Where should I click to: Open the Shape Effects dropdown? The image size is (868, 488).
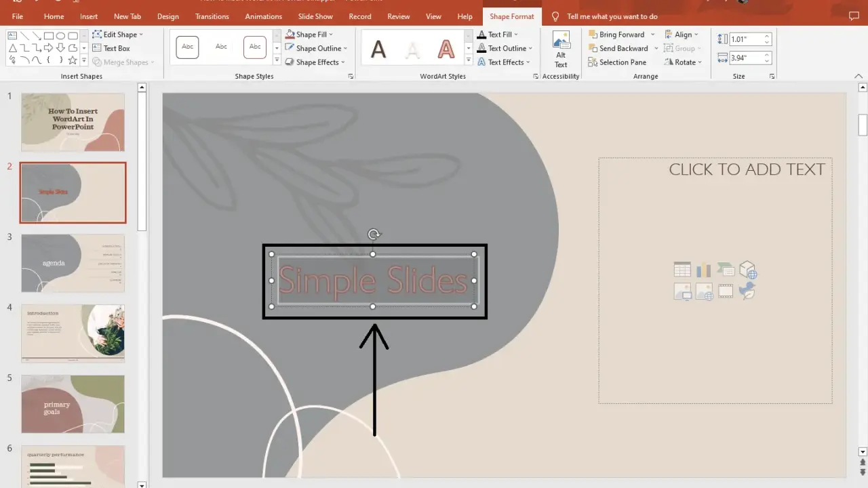click(x=315, y=62)
